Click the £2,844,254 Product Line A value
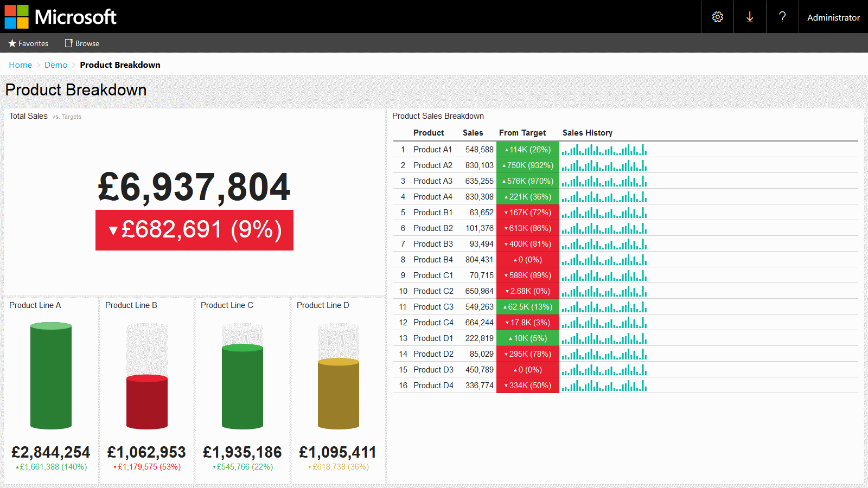Image resolution: width=868 pixels, height=488 pixels. click(51, 452)
